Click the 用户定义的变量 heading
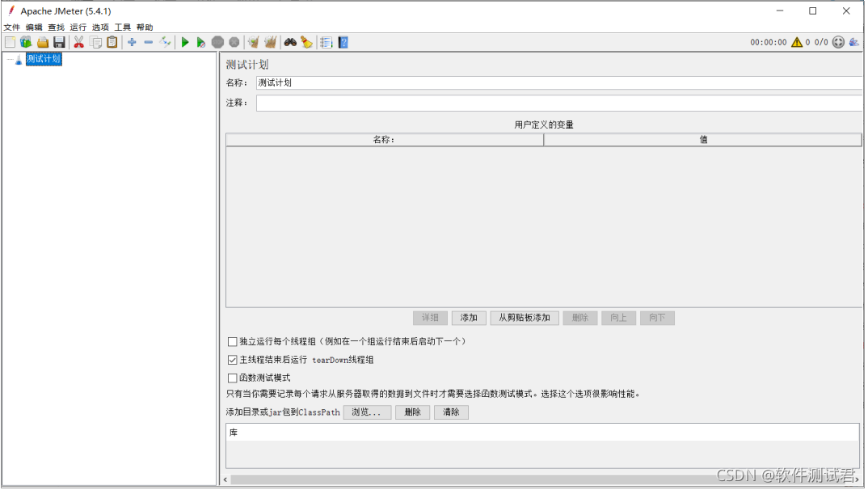 544,125
